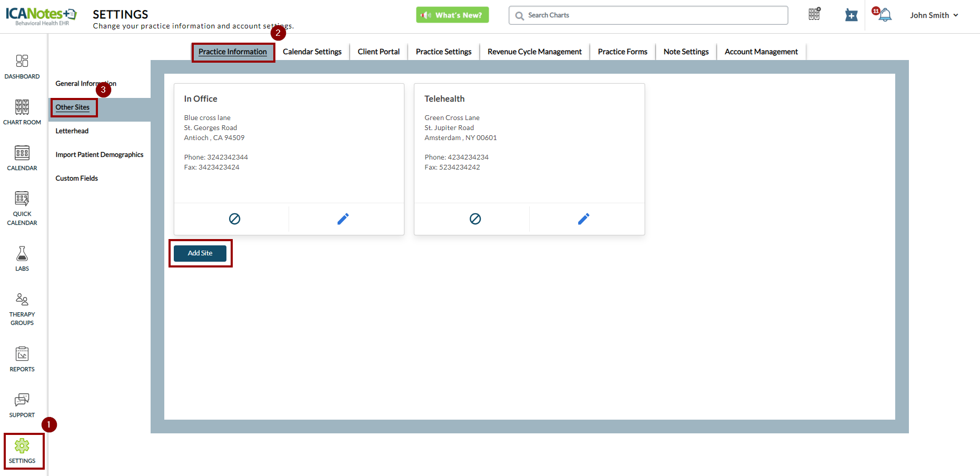Edit the Telehealth site

tap(584, 219)
